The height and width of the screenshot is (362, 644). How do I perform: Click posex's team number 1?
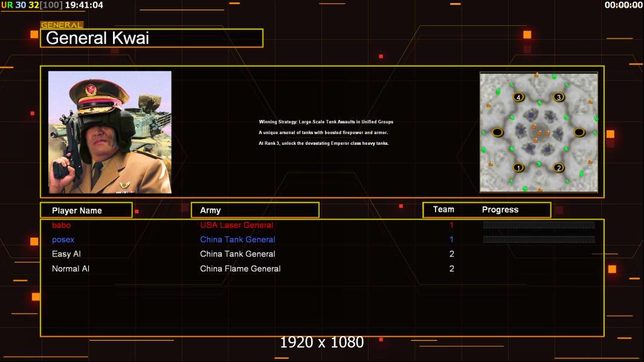(x=451, y=240)
